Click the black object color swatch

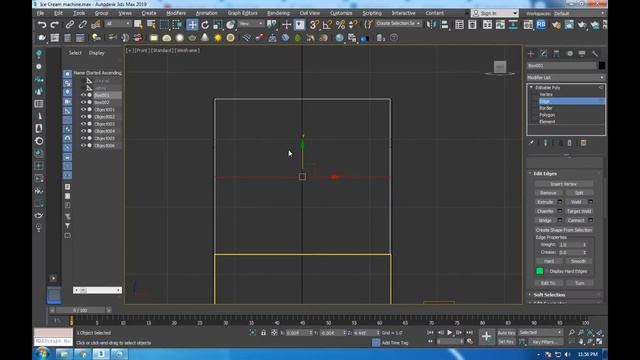point(602,65)
